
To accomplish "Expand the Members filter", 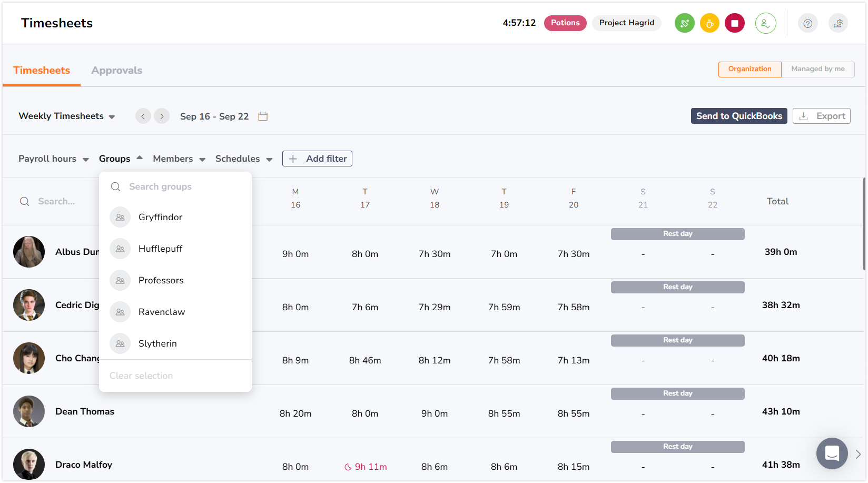I will [x=179, y=159].
